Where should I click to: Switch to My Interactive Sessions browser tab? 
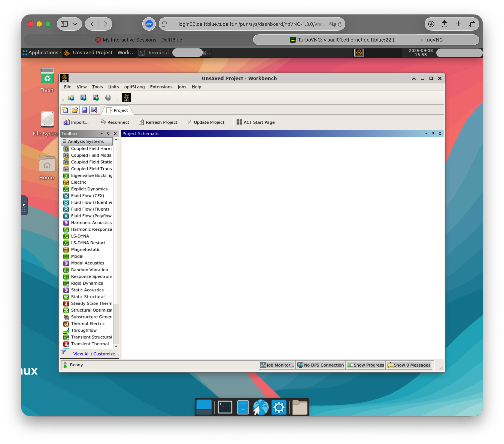tap(139, 40)
